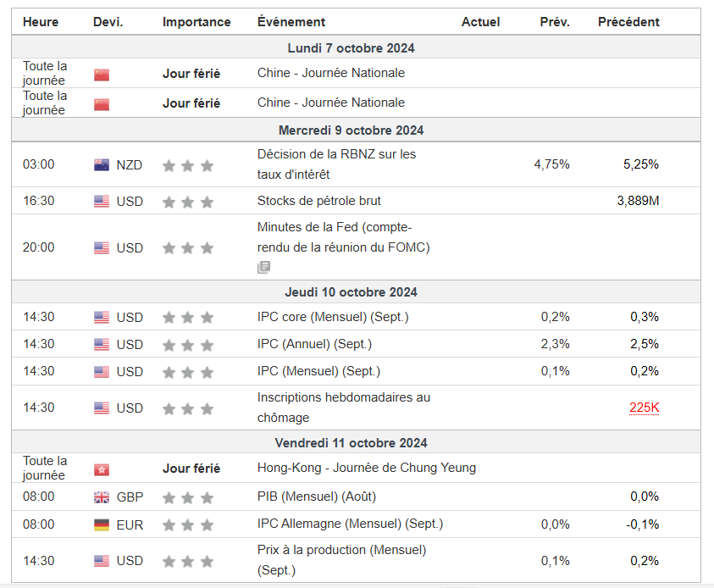Click the US flag in the Stocks de pétrole brut row

pos(102,202)
